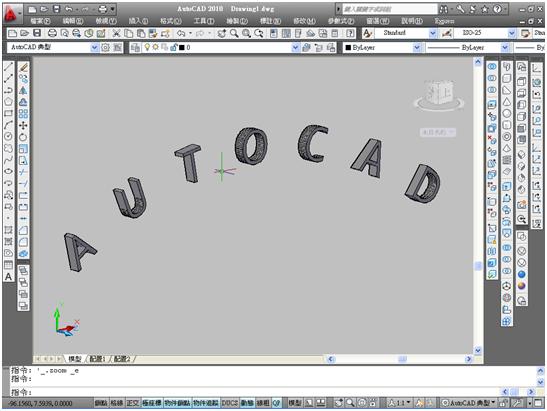Expand the Quick Access toolbar customize arrow
This screenshot has width=547, height=411.
113,9
